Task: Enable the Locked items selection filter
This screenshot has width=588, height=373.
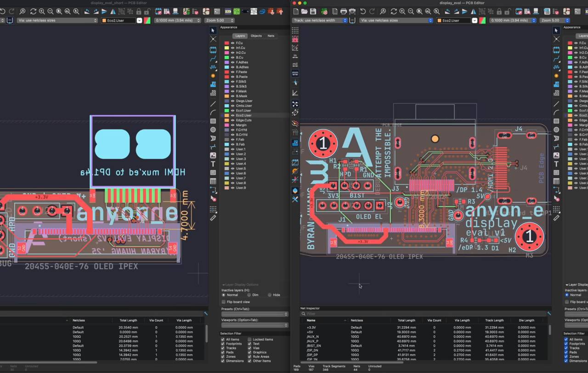Action: (249, 339)
